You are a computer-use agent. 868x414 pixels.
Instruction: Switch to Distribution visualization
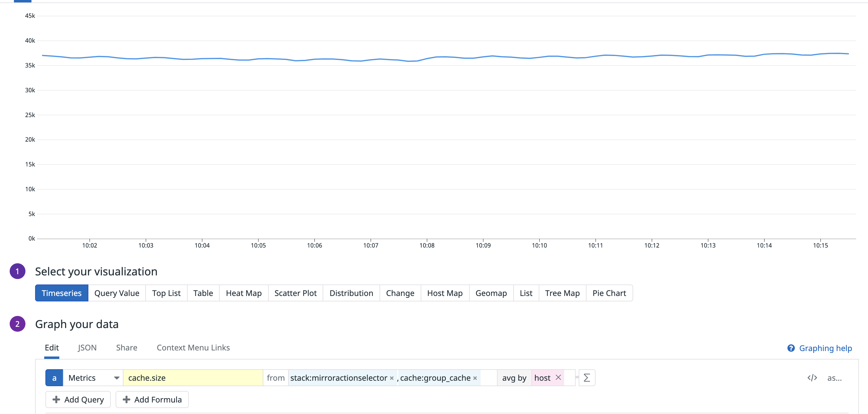tap(351, 293)
